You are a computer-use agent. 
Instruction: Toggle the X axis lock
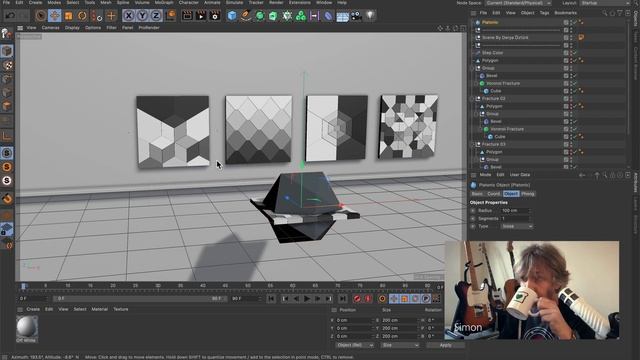tap(129, 16)
